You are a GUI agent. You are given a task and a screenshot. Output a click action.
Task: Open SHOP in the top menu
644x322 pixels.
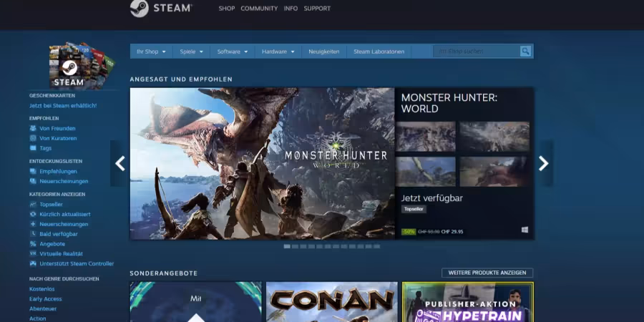click(x=227, y=8)
